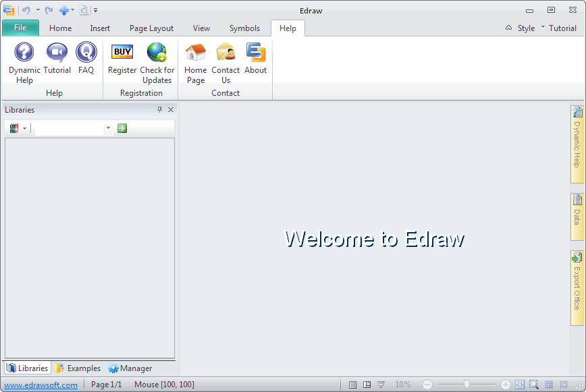Expand the undo history dropdown
The width and height of the screenshot is (586, 392).
coord(38,10)
